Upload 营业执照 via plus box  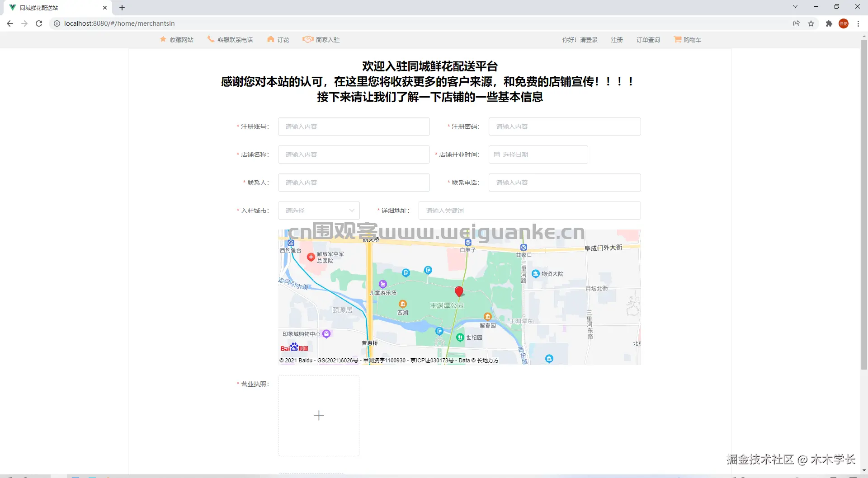[x=319, y=416]
